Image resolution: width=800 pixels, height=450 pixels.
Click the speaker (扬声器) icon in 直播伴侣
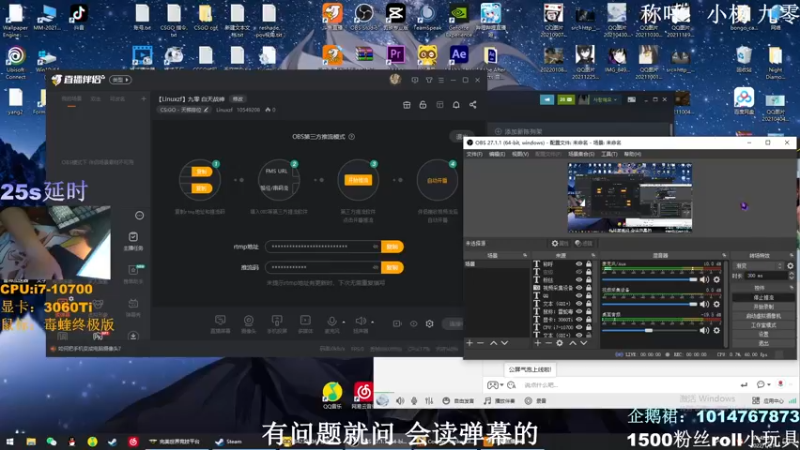pos(360,321)
